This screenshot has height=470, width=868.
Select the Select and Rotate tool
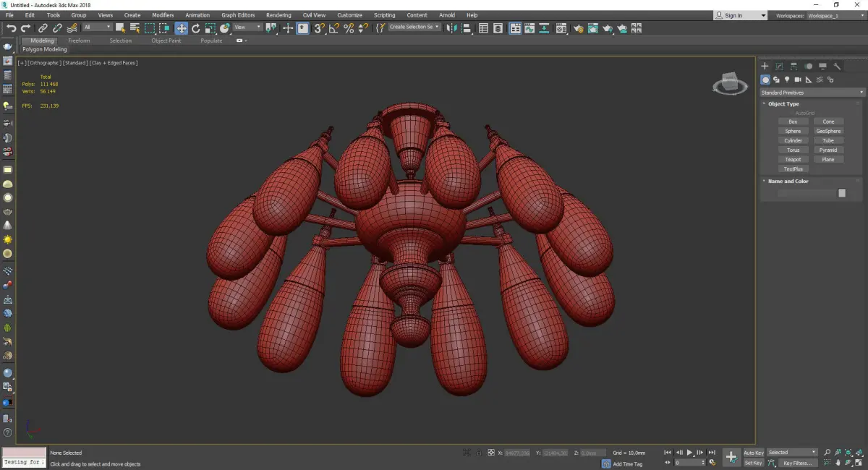pos(195,28)
